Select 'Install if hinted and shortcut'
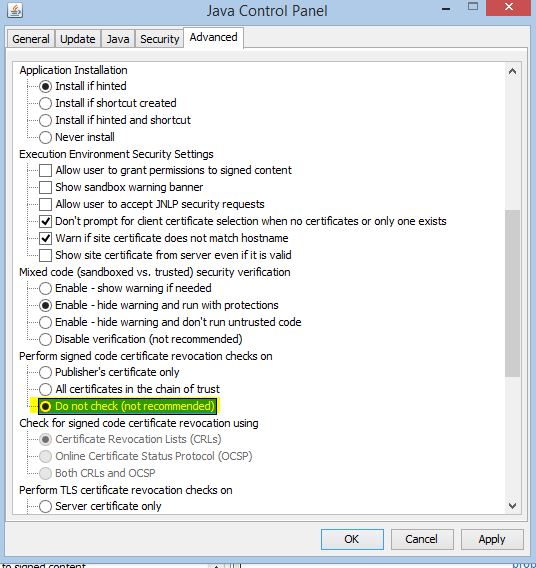 [45, 120]
